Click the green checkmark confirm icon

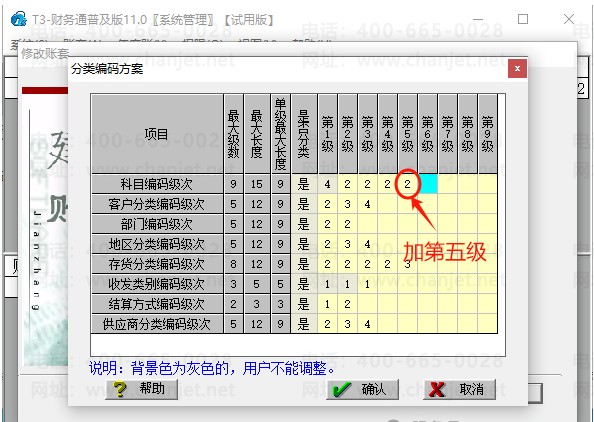click(x=342, y=389)
